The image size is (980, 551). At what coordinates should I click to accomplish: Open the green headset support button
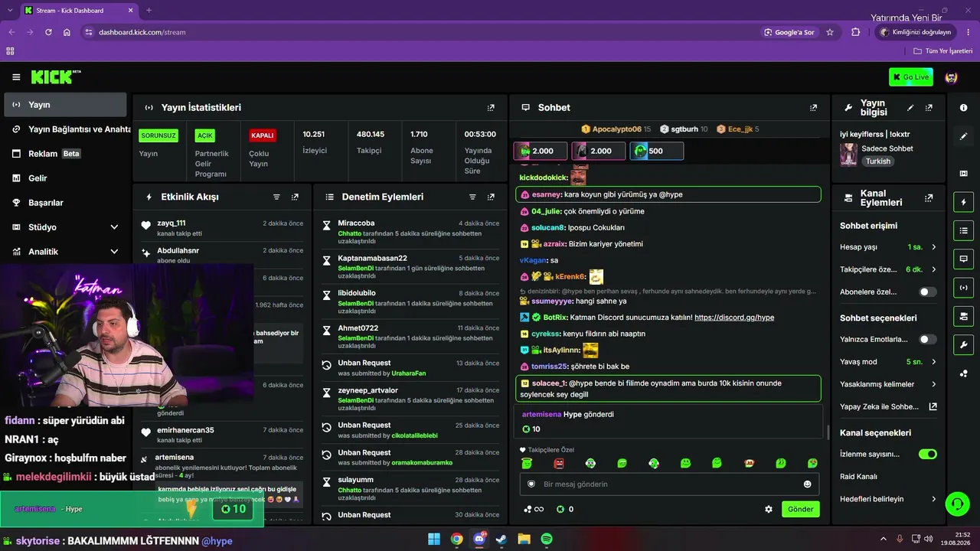[957, 504]
